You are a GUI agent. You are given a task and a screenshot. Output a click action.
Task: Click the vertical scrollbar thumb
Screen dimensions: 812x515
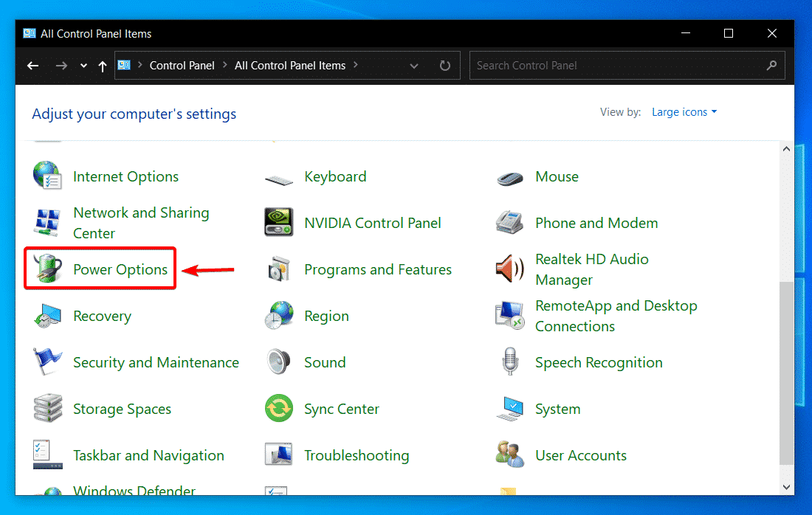[786, 373]
